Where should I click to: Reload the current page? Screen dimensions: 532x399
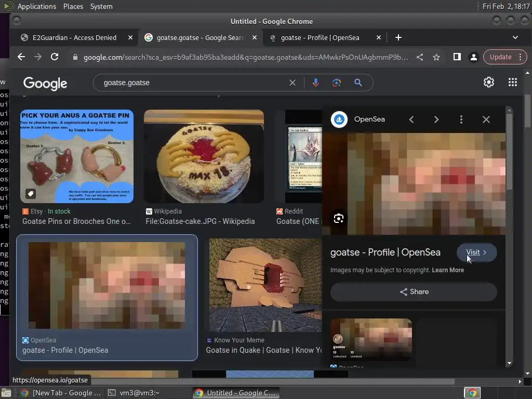point(55,57)
